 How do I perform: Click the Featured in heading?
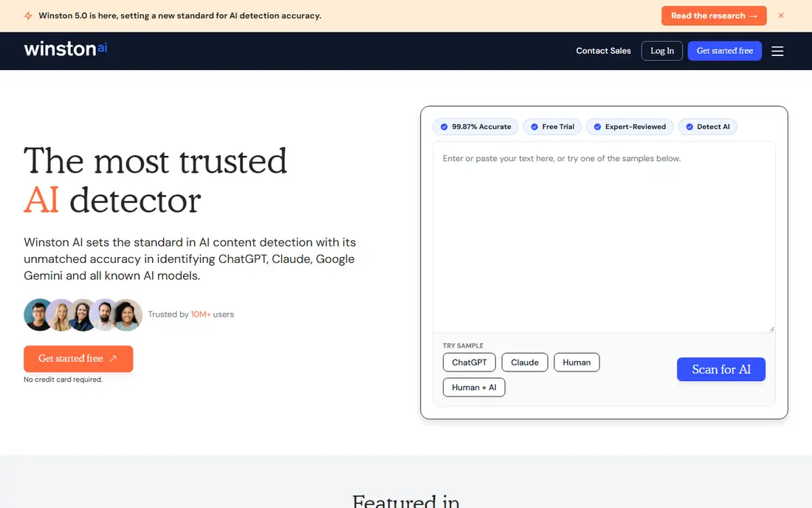(x=406, y=501)
